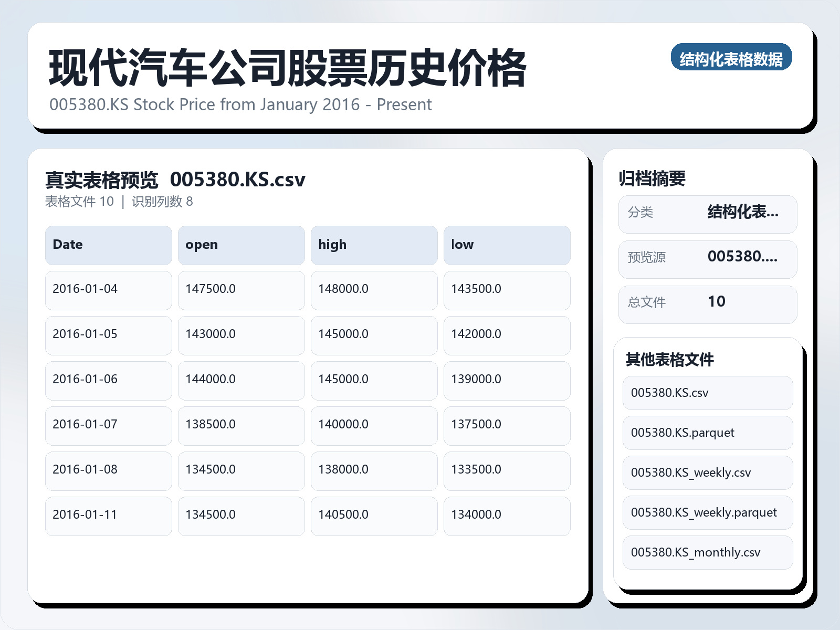This screenshot has height=630, width=840.
Task: Click the 分类 summary field
Action: 707,214
